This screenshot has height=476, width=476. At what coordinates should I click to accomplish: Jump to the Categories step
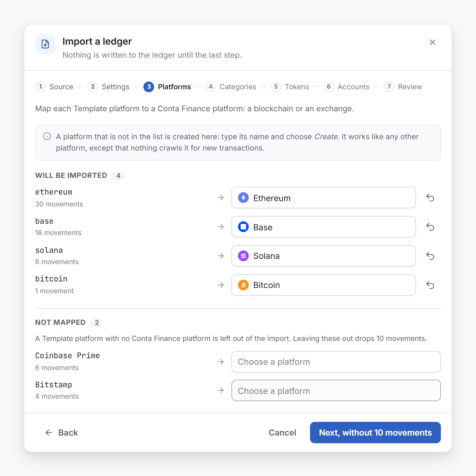pos(231,87)
